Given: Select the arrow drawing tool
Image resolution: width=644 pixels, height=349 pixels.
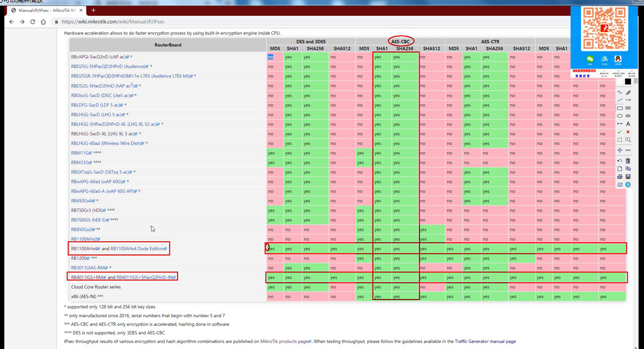Looking at the screenshot, I should 628,100.
